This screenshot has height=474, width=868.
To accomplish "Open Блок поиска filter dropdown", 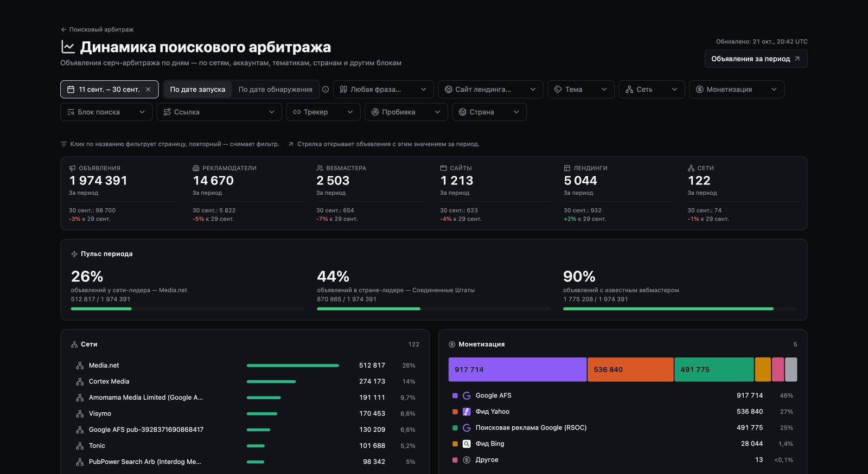I will point(106,112).
